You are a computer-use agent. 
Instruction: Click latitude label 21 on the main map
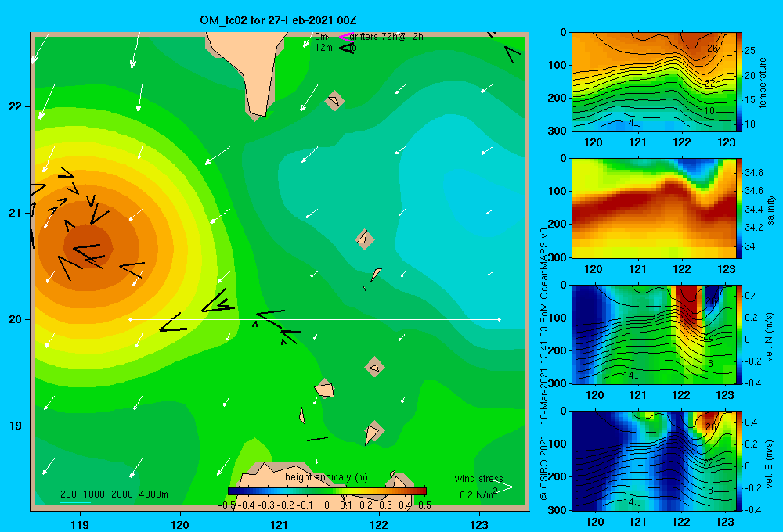16,213
